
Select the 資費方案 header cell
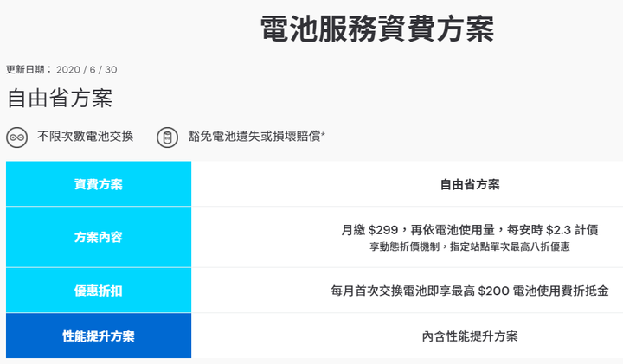pyautogui.click(x=99, y=184)
